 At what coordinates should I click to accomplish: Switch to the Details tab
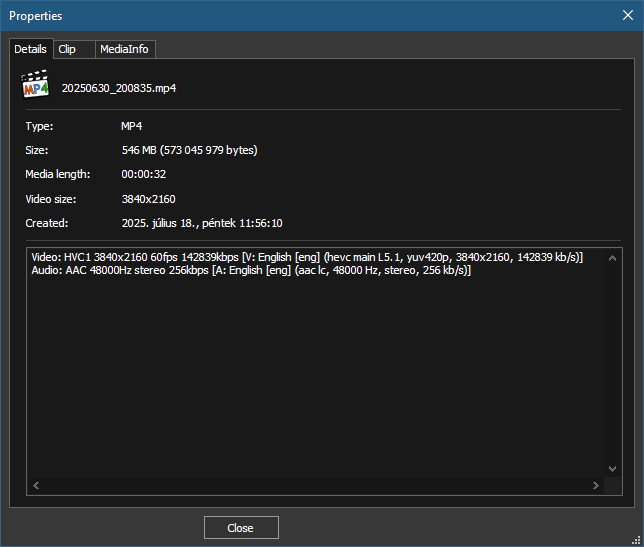31,49
